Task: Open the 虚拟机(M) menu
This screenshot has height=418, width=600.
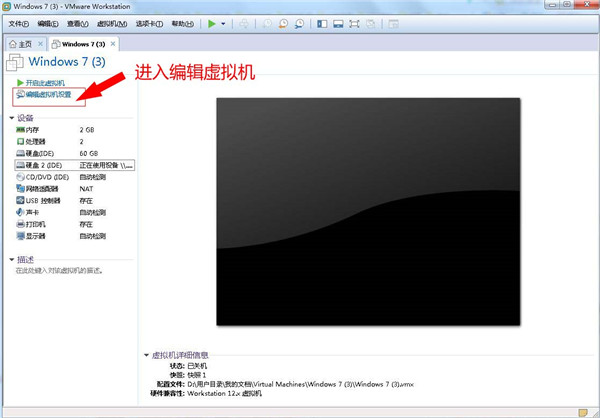Action: 112,24
